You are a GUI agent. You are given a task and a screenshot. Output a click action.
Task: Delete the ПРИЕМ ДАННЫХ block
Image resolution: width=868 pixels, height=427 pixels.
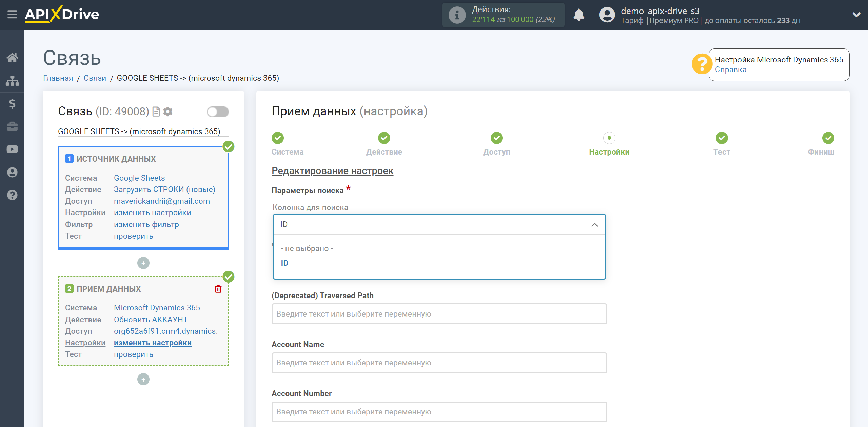click(218, 289)
